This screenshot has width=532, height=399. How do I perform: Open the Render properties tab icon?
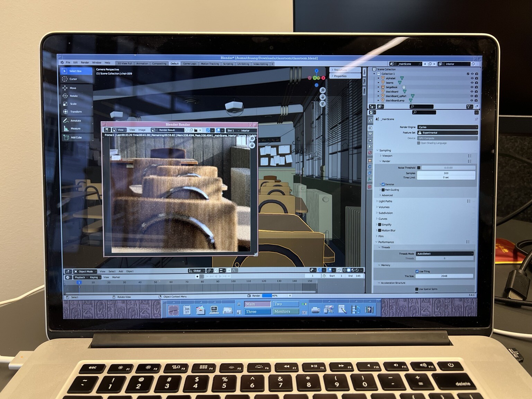tap(370, 128)
